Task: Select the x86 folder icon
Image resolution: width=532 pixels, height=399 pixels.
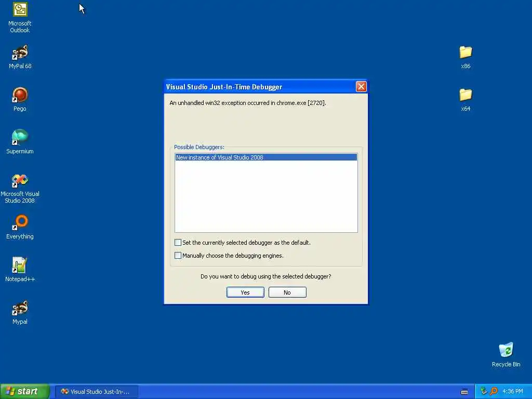Action: pos(465,57)
